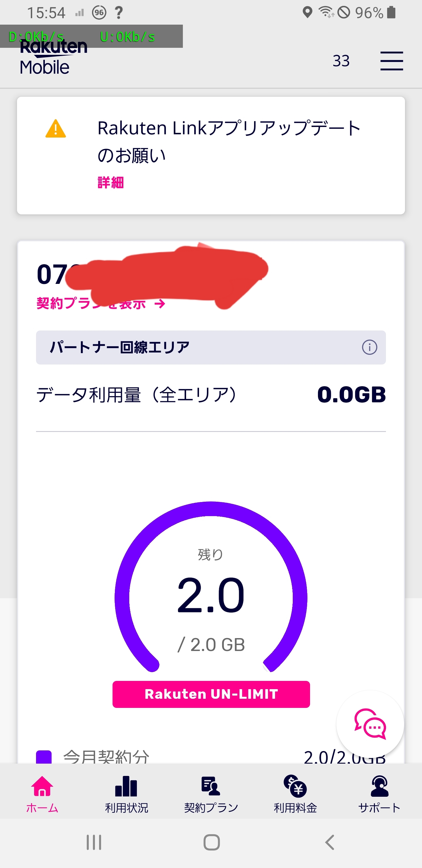Open the hamburger menu
The image size is (422, 868).
point(391,61)
